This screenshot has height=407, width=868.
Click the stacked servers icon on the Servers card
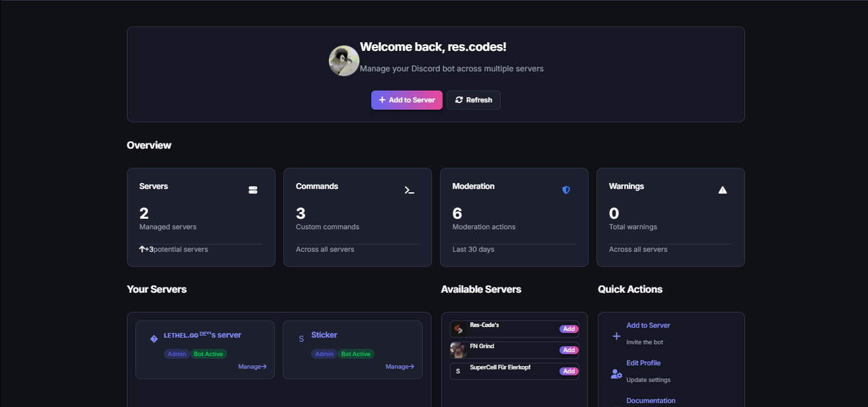click(253, 190)
